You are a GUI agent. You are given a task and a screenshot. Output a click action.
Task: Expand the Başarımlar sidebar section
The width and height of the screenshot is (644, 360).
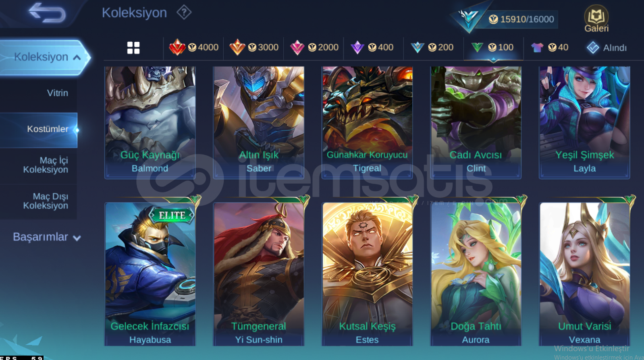(47, 237)
